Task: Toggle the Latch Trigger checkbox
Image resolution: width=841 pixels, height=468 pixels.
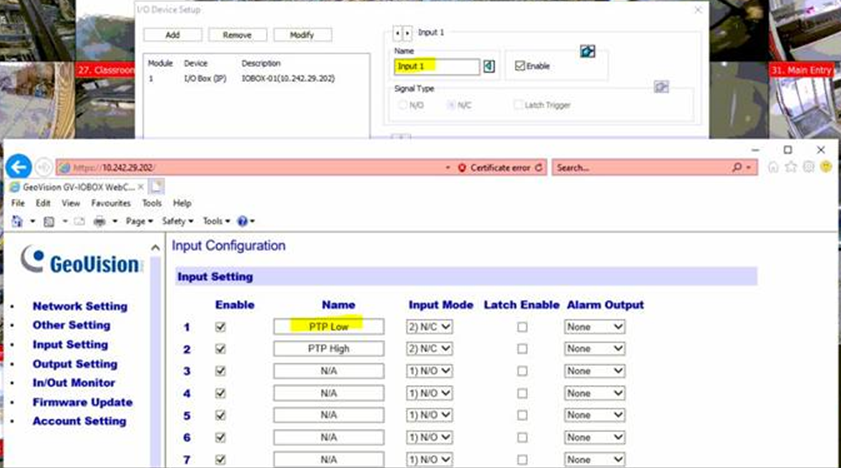Action: [x=518, y=105]
